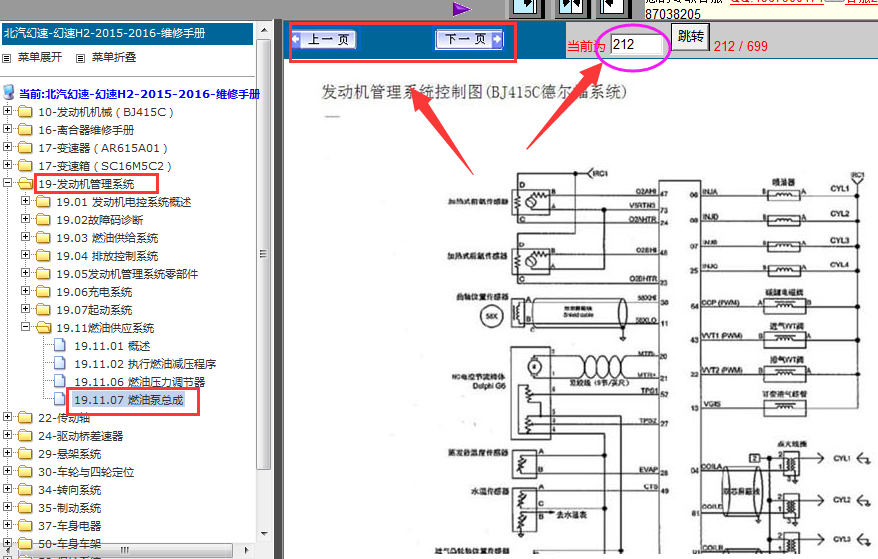Click folder icon of 19.02故障码诊断

click(43, 220)
